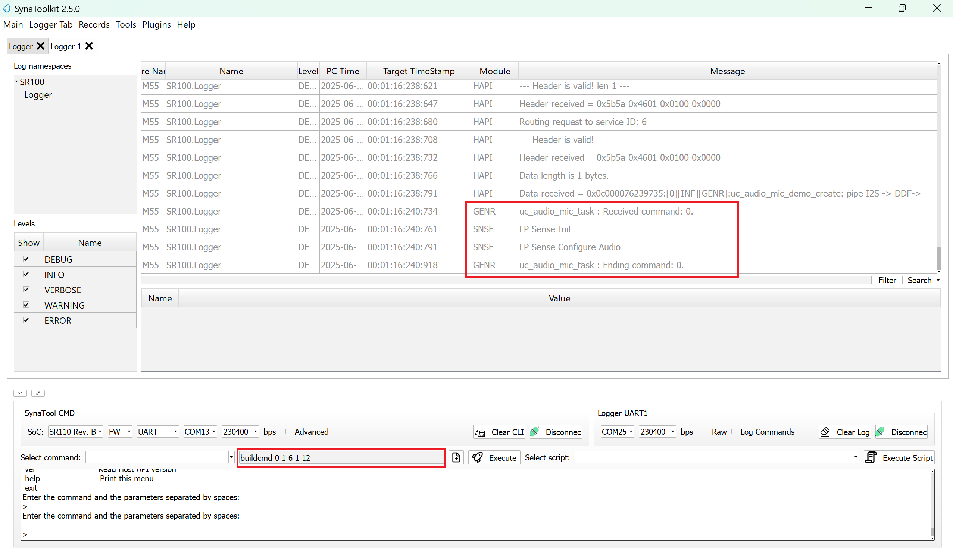The height and width of the screenshot is (560, 953).
Task: Click the Clear CLI broom icon
Action: click(480, 432)
